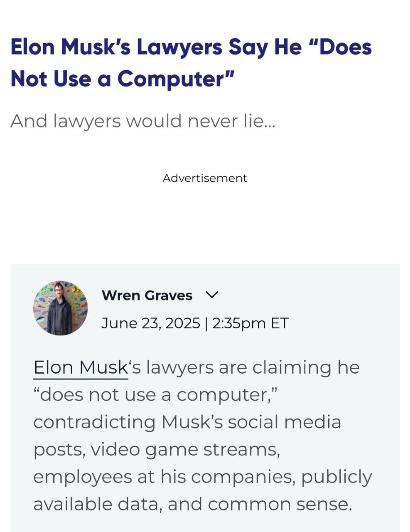Click the word 'Lawyers' in the headline

179,46
